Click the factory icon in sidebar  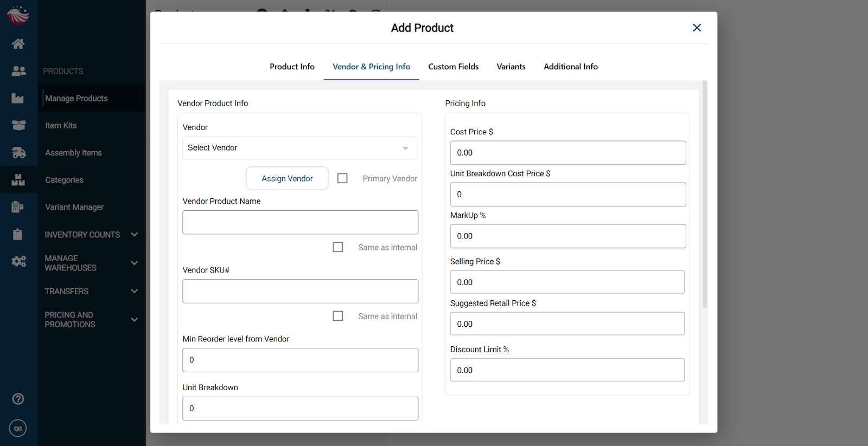(x=18, y=98)
